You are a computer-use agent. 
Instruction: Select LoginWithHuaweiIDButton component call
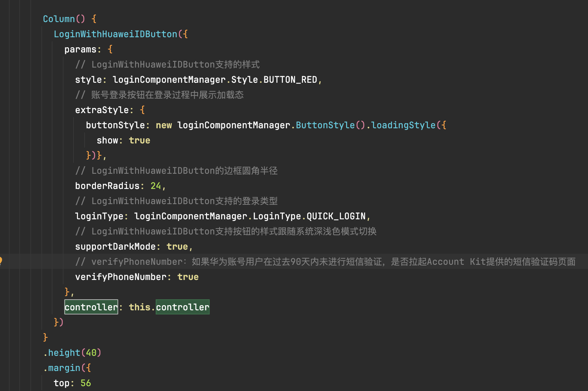[x=115, y=34]
